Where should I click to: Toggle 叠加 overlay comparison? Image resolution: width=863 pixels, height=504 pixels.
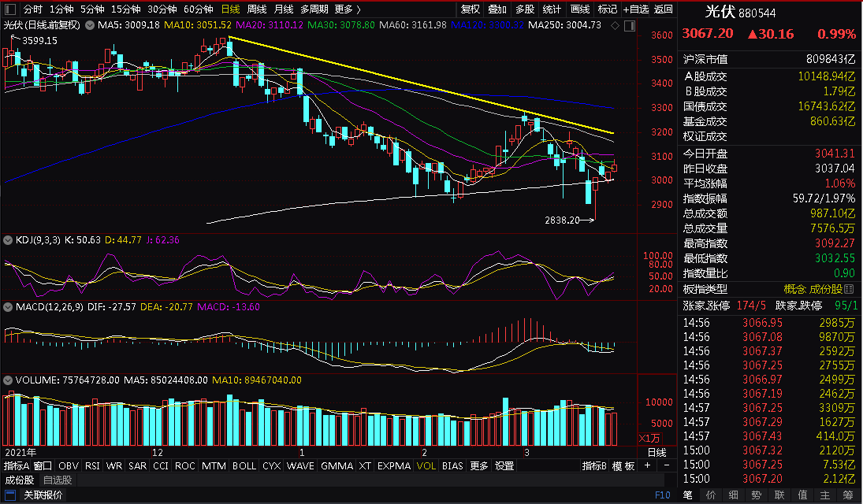tap(497, 9)
